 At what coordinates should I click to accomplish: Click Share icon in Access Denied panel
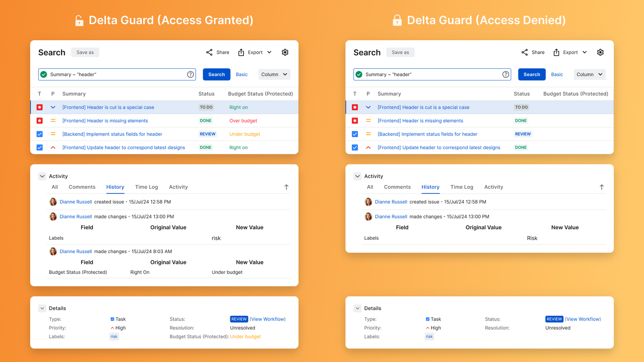524,52
